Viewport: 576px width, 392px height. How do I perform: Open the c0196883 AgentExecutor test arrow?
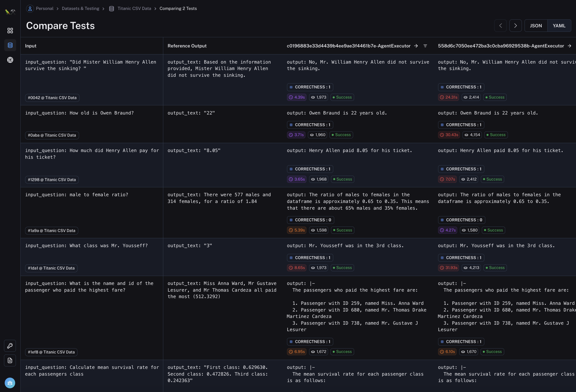pyautogui.click(x=416, y=46)
